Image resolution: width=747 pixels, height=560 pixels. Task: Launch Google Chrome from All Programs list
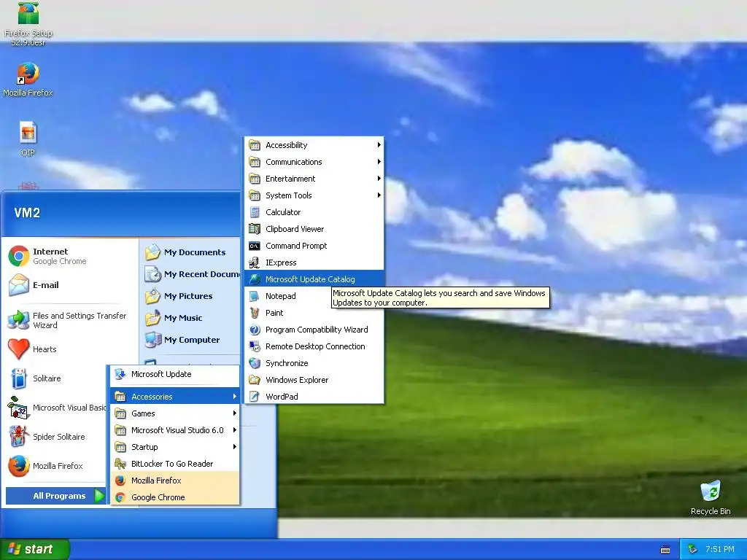(x=175, y=497)
